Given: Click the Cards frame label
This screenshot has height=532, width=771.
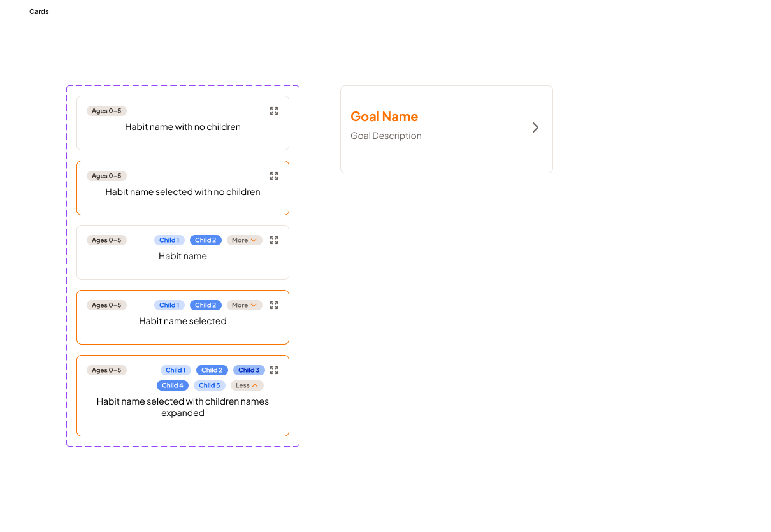Looking at the screenshot, I should [39, 11].
